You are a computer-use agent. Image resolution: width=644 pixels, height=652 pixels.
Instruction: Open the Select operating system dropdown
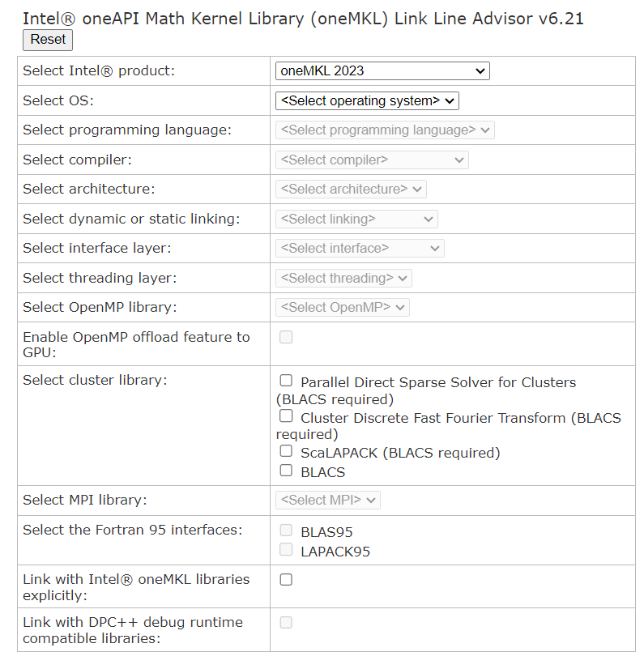tap(367, 100)
